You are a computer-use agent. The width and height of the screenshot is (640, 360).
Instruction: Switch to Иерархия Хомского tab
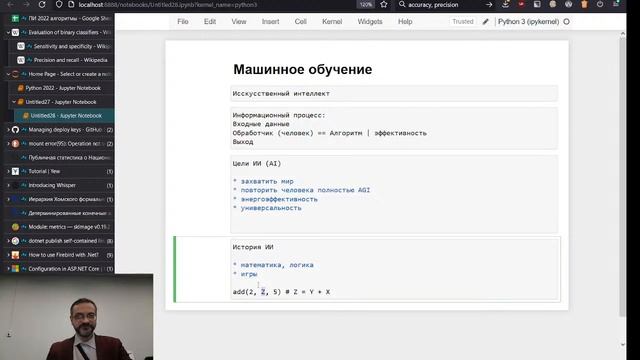pyautogui.click(x=60, y=199)
